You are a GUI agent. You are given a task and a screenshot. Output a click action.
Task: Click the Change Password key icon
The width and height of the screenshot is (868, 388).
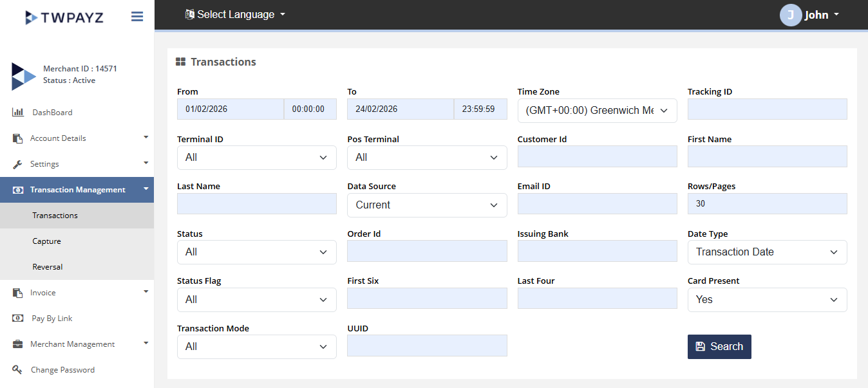pyautogui.click(x=18, y=370)
